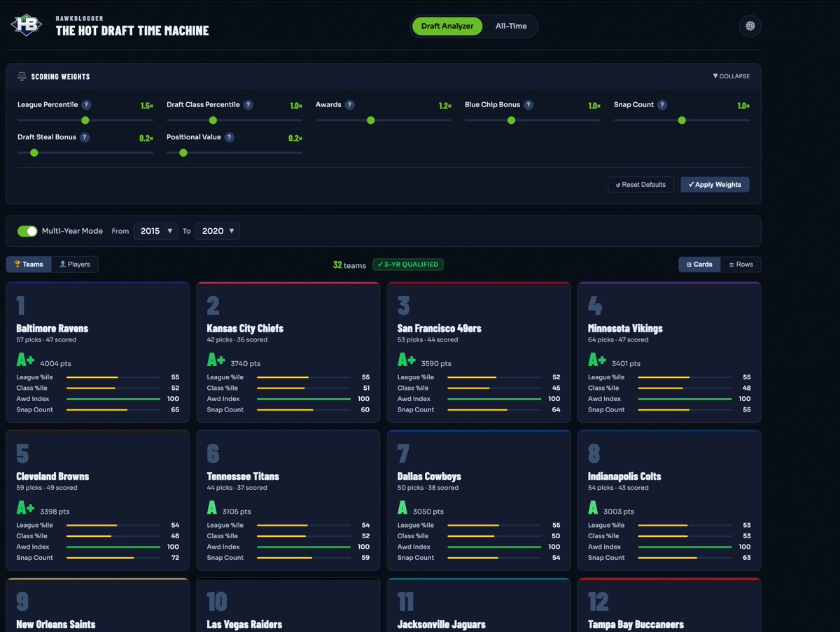Click the 3740 pts score text
The image size is (840, 632).
point(246,364)
